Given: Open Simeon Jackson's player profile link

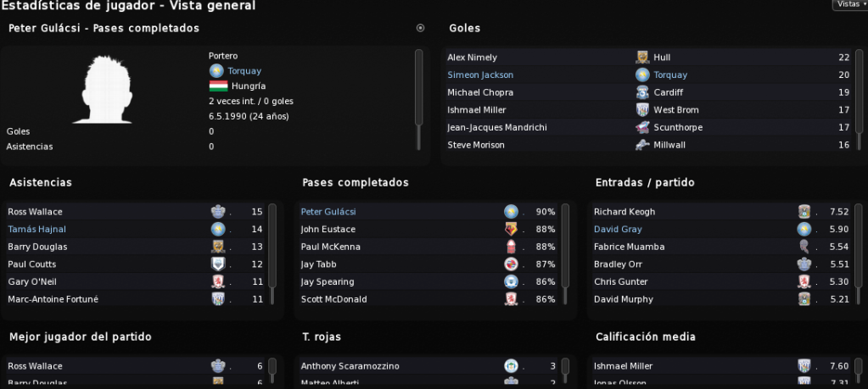Looking at the screenshot, I should tap(480, 75).
